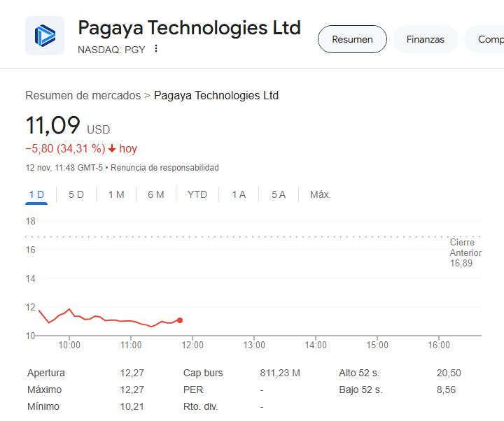Select the 5 D chart range
504x421 pixels.
point(76,194)
